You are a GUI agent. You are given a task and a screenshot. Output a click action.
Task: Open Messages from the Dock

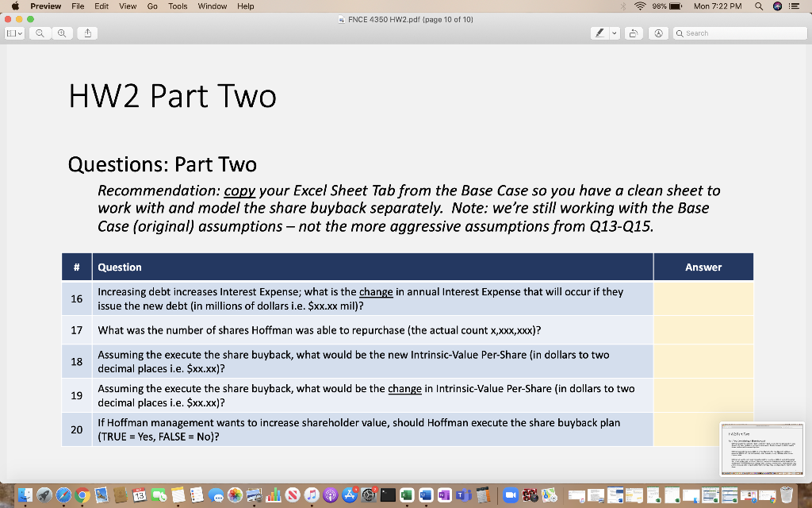click(x=216, y=495)
